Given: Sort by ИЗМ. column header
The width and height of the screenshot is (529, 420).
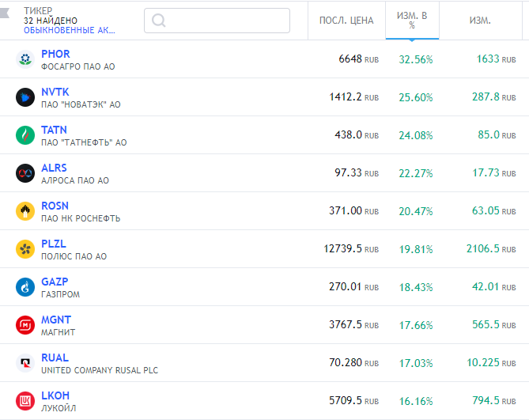Looking at the screenshot, I should pos(480,21).
